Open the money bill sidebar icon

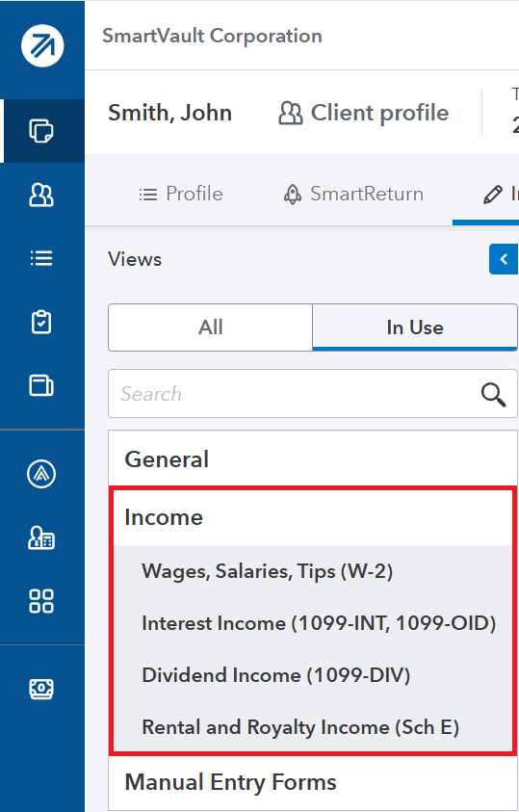41,690
